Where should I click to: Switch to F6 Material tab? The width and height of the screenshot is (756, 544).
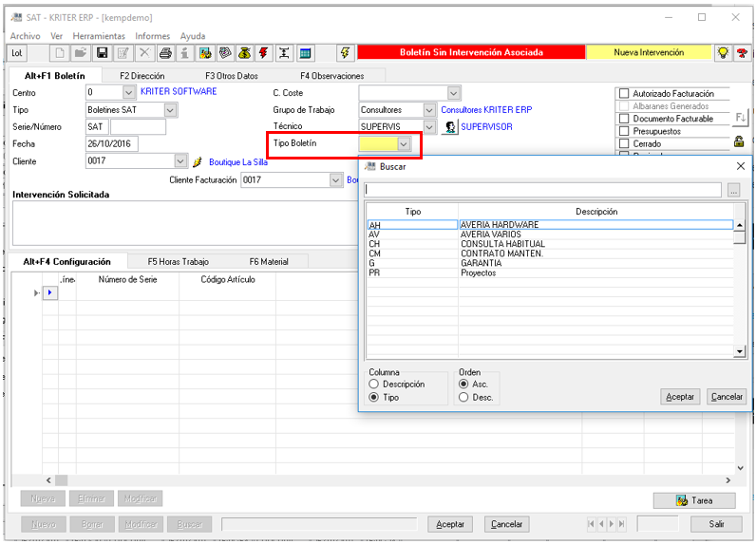tap(269, 262)
